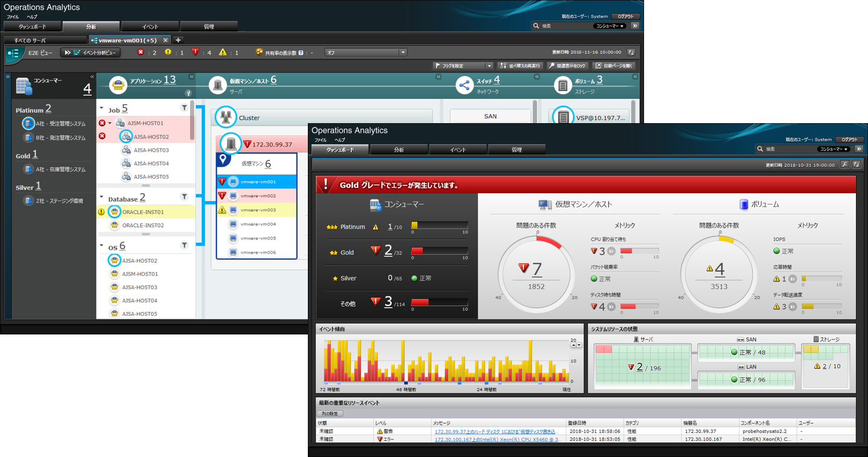868x457 pixels.
Task: Open the Database group filter icon
Action: coord(185,197)
